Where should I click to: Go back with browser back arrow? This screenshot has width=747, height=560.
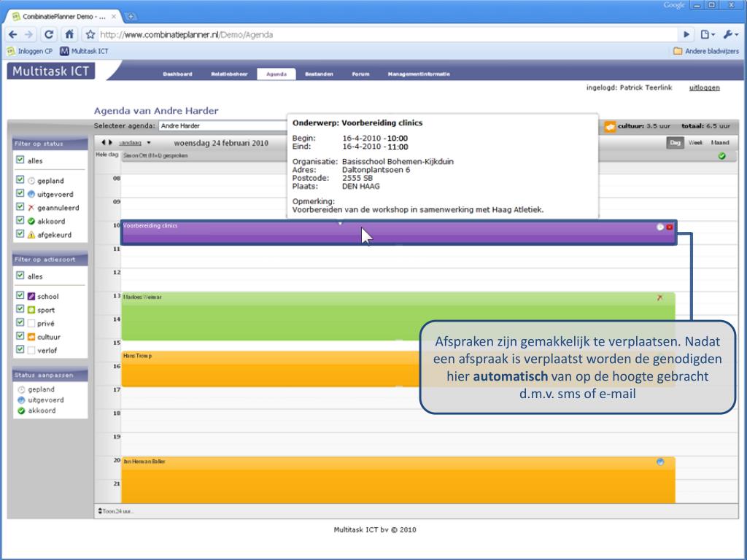pos(13,35)
